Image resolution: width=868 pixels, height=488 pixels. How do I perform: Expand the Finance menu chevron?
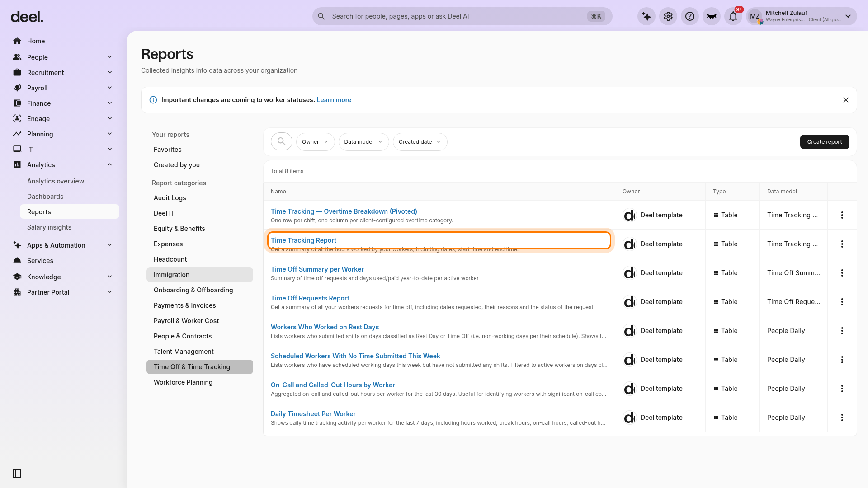(110, 103)
